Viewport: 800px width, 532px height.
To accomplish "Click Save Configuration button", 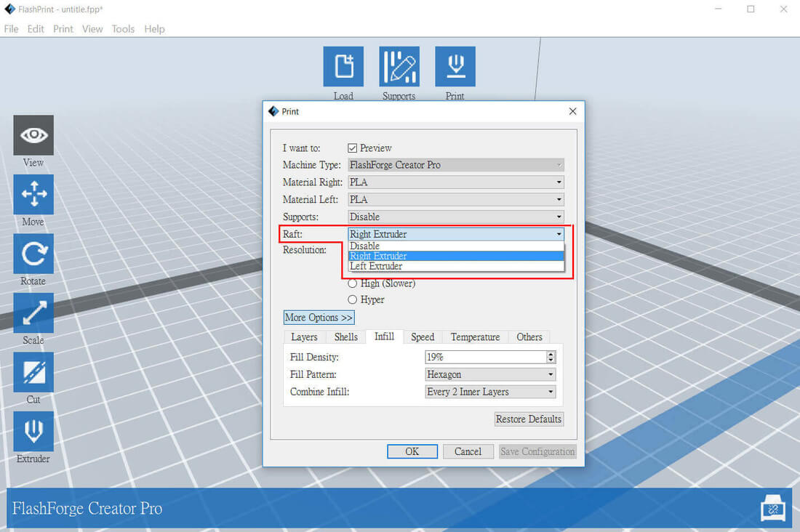I will (x=537, y=451).
